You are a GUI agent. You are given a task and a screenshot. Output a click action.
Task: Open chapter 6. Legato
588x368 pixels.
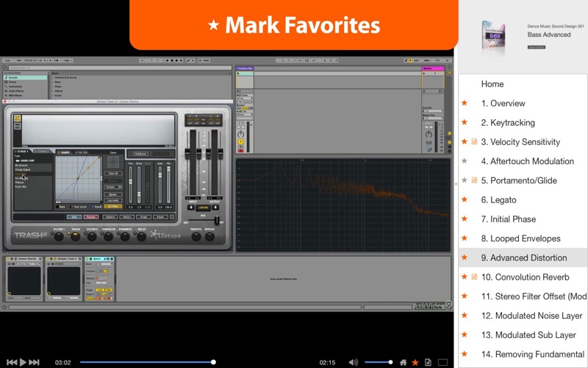coord(499,199)
